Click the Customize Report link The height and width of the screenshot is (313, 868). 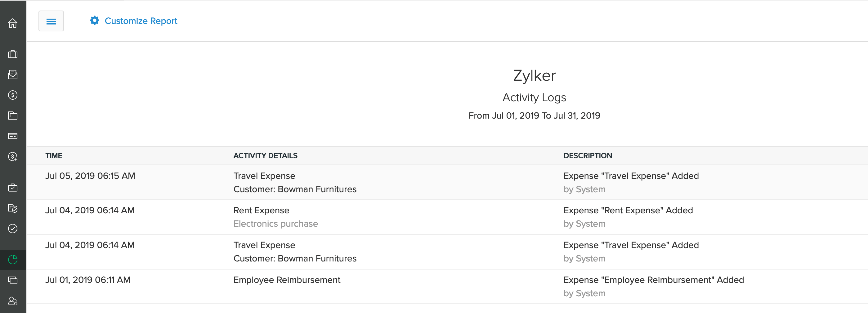click(x=141, y=21)
